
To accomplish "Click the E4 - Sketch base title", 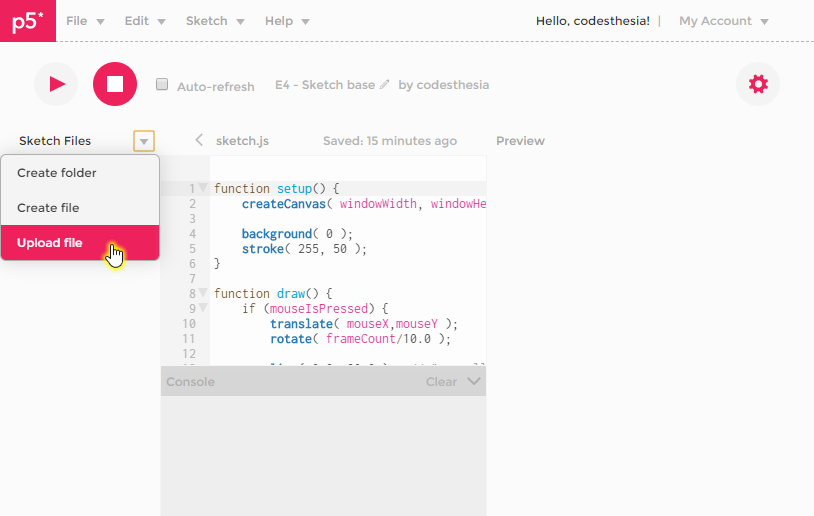I will [325, 85].
